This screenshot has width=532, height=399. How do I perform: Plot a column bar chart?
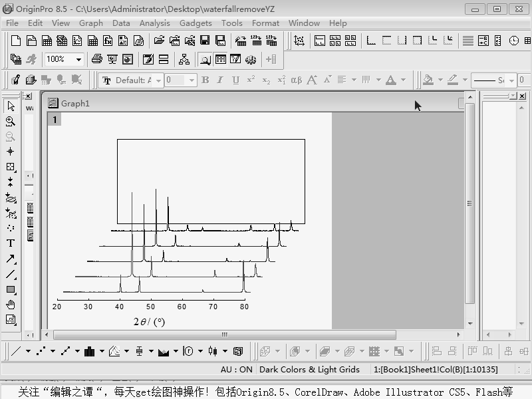click(x=90, y=351)
